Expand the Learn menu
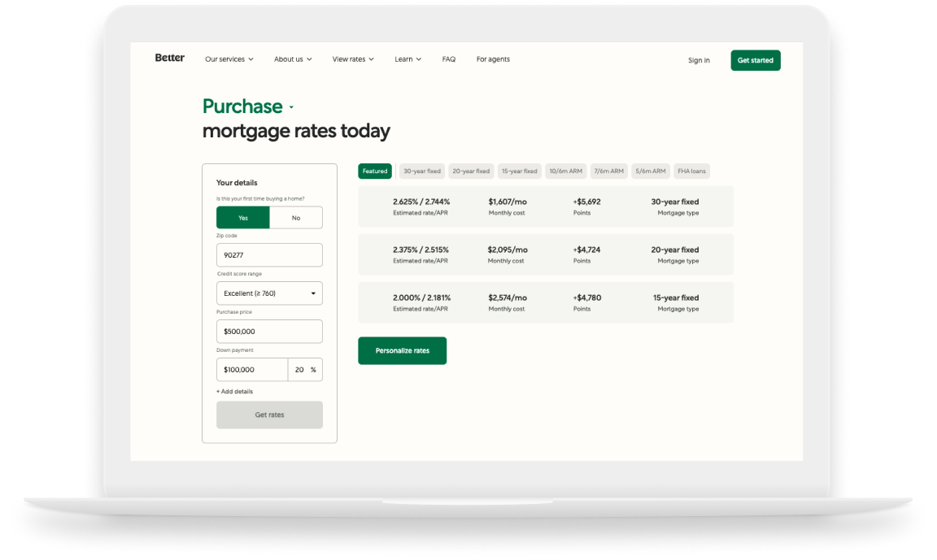Screen dimensions: 937x560 pyautogui.click(x=407, y=59)
